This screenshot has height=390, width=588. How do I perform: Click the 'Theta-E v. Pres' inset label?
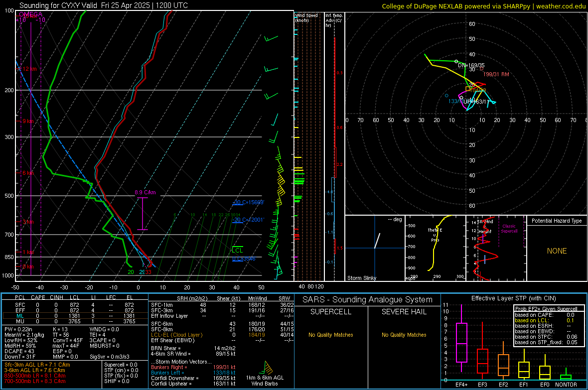pyautogui.click(x=435, y=235)
